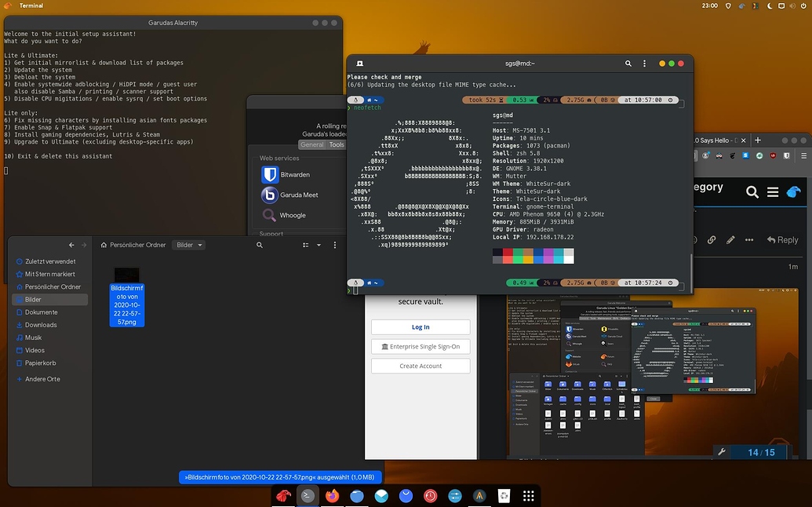Screen dimensions: 812x507
Task: Click the forum page search magnifier icon
Action: 752,192
